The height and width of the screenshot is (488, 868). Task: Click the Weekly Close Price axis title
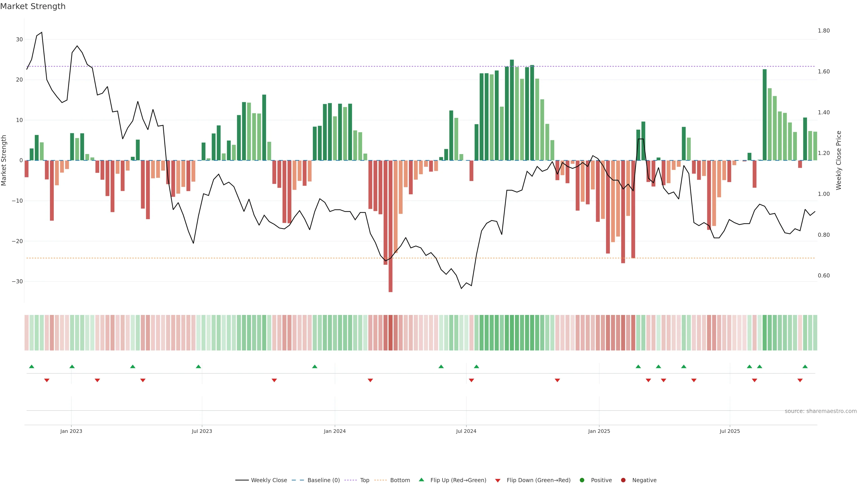839,160
